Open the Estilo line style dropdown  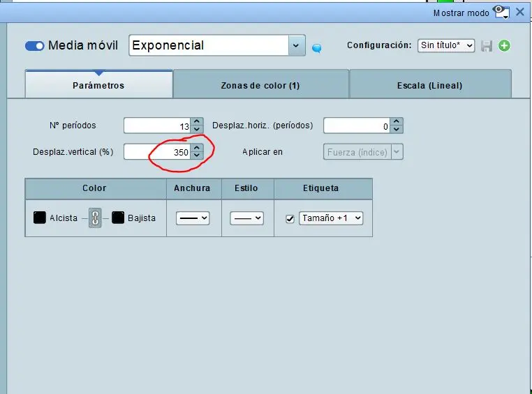point(247,218)
